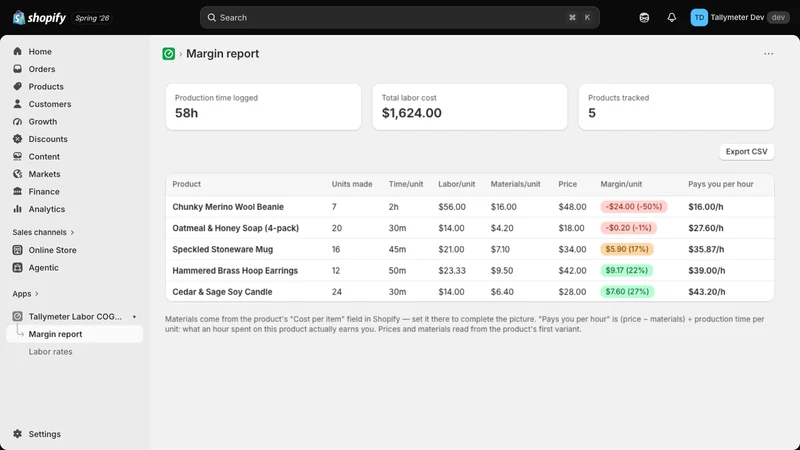Click the Agentic channel icon
This screenshot has height=450, width=800.
point(17,267)
